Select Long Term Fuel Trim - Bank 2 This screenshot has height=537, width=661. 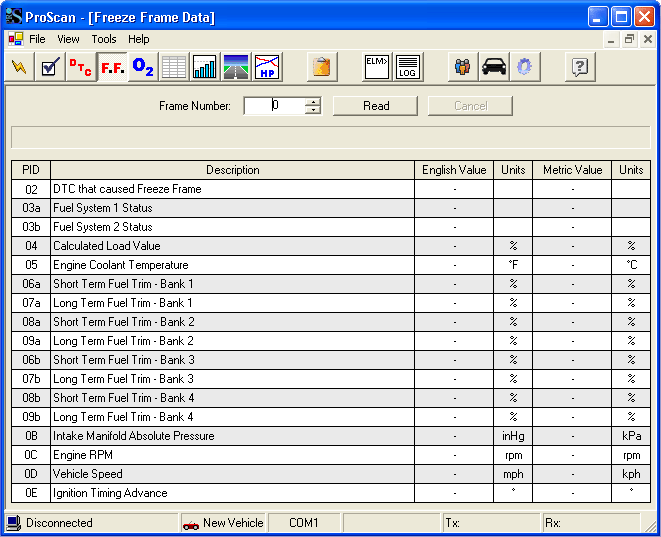331,341
